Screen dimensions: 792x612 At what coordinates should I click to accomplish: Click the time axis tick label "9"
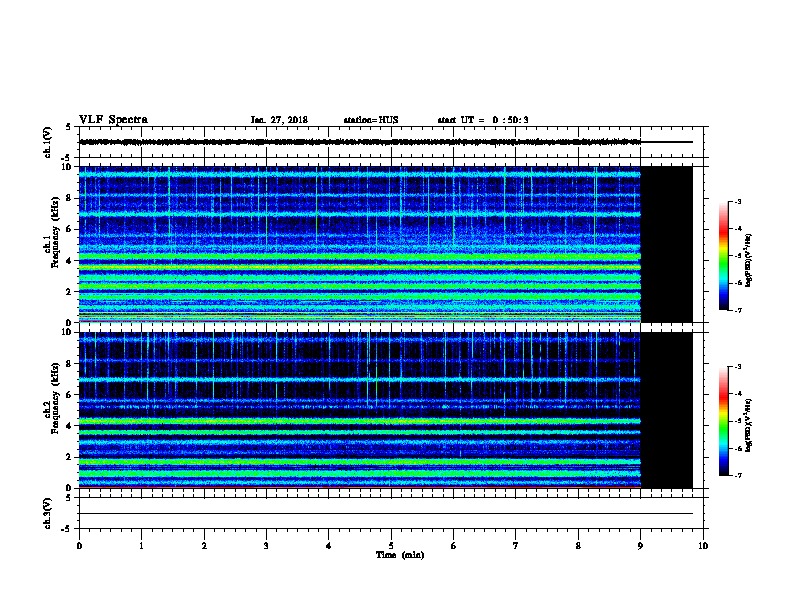[x=640, y=546]
